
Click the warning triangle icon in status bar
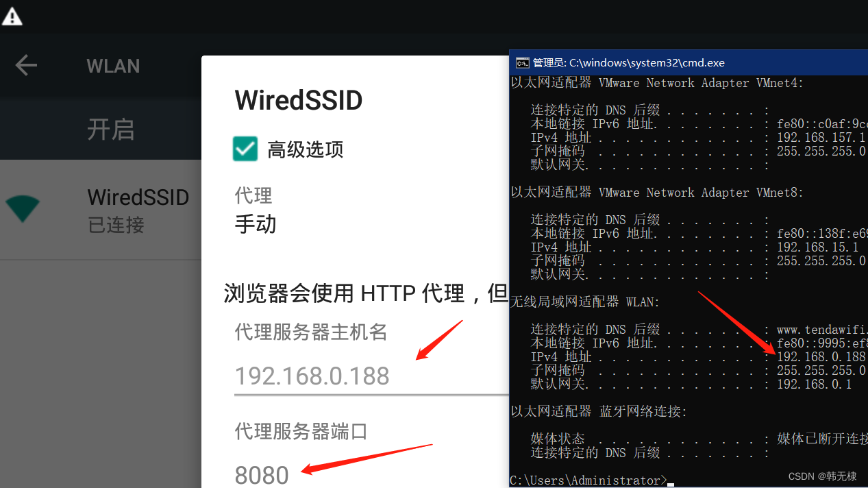(12, 16)
